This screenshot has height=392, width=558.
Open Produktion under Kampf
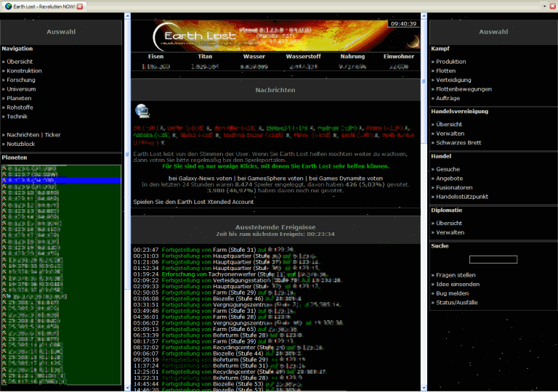[x=451, y=62]
